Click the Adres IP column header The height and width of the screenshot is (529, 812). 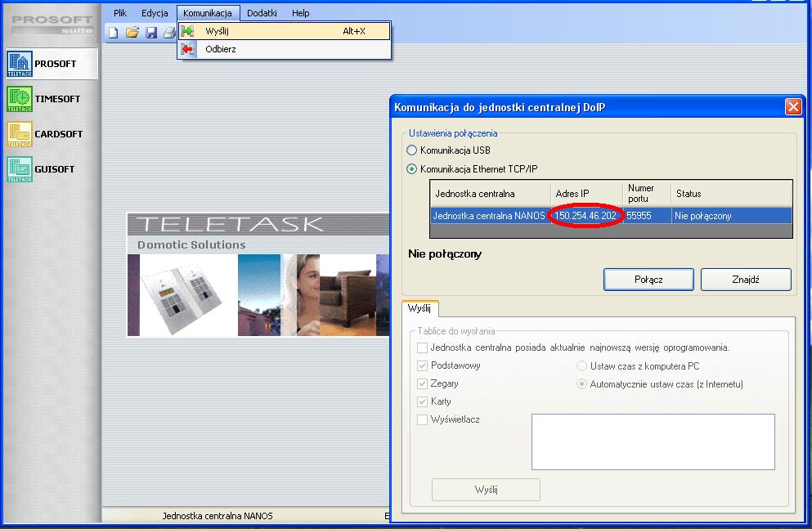[x=587, y=194]
